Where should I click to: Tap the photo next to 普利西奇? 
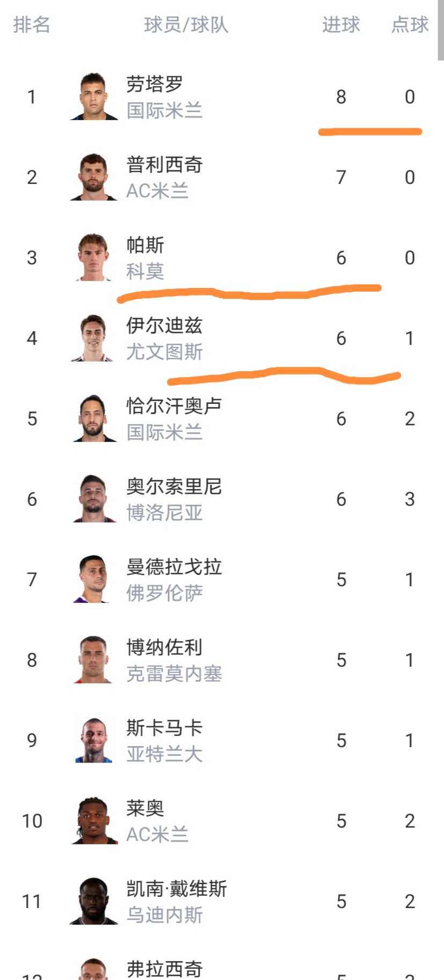pyautogui.click(x=94, y=177)
